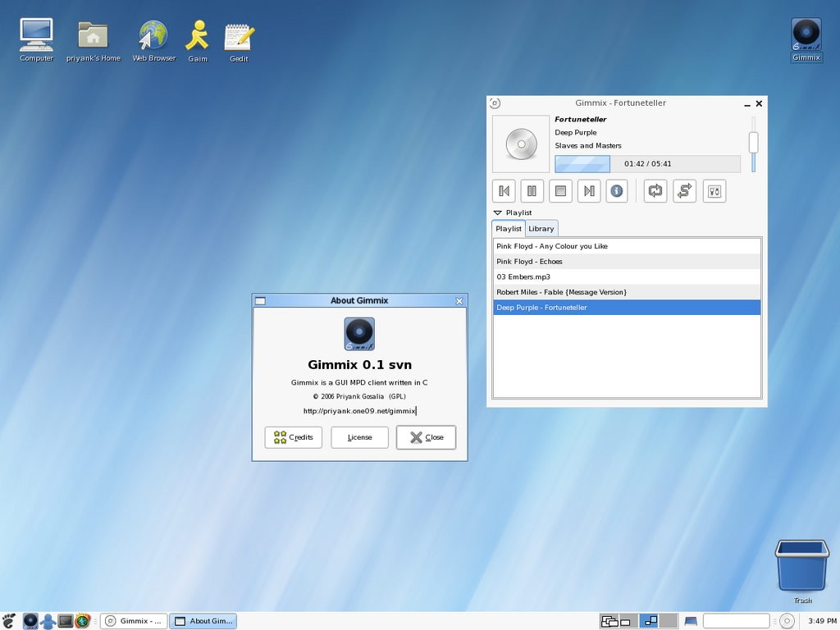Open song info in Gimmix
The height and width of the screenshot is (630, 840).
coord(617,191)
